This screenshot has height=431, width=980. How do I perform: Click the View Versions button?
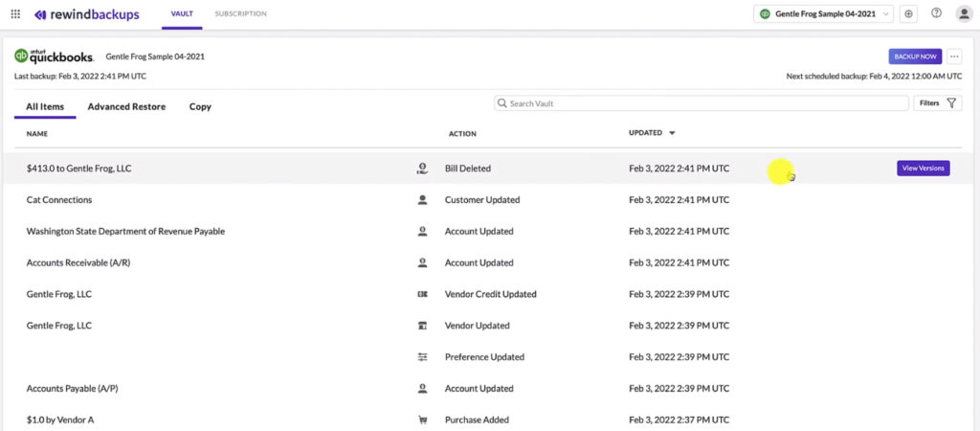click(924, 169)
